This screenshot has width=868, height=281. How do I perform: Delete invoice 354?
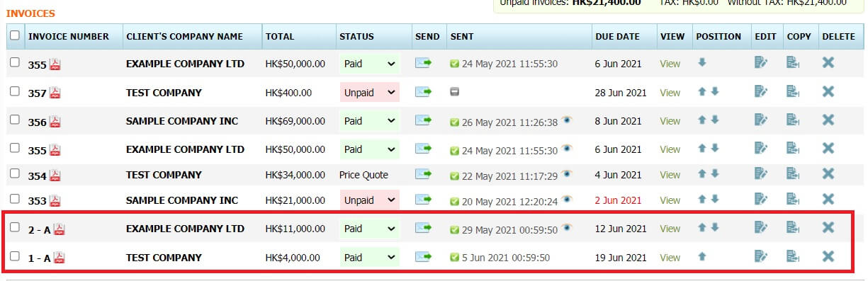828,173
